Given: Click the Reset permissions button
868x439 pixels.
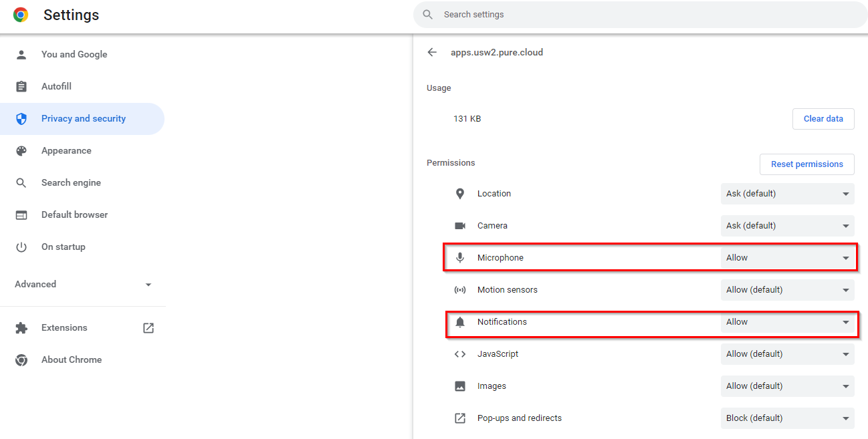Looking at the screenshot, I should [806, 164].
